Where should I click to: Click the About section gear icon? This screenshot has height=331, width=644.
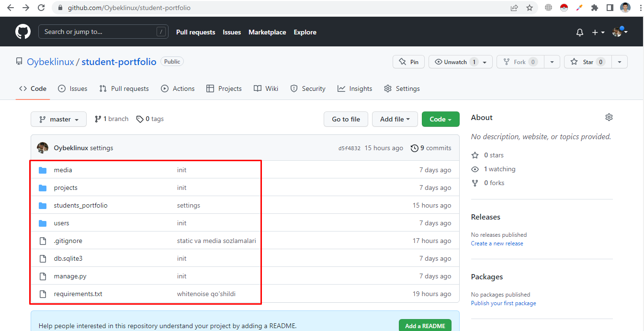coord(609,117)
